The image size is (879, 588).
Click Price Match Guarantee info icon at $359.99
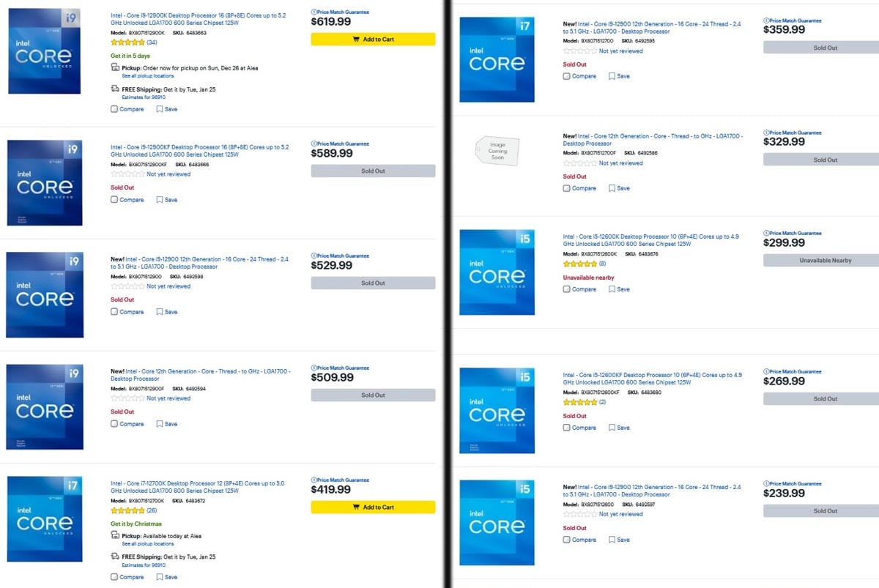(766, 21)
